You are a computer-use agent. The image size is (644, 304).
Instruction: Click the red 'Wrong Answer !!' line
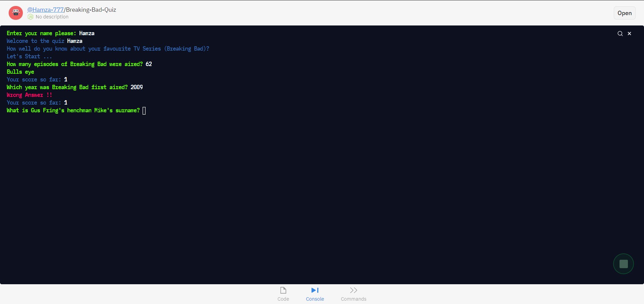click(x=30, y=95)
